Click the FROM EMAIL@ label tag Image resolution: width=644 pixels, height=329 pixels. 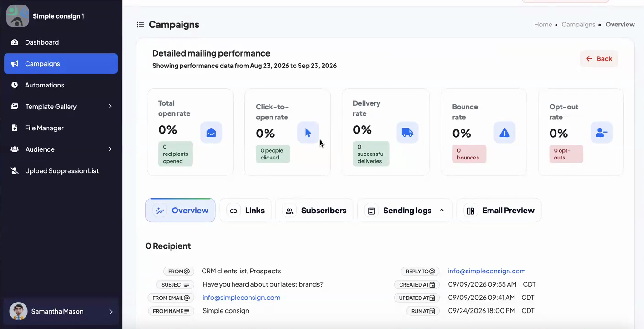click(x=171, y=298)
